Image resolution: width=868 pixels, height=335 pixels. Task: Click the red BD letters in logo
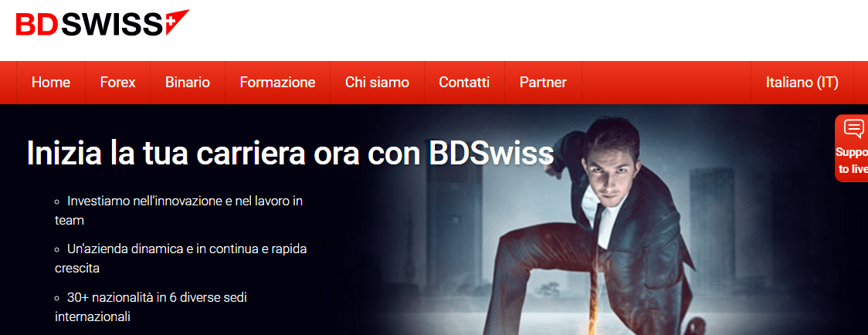coord(37,25)
